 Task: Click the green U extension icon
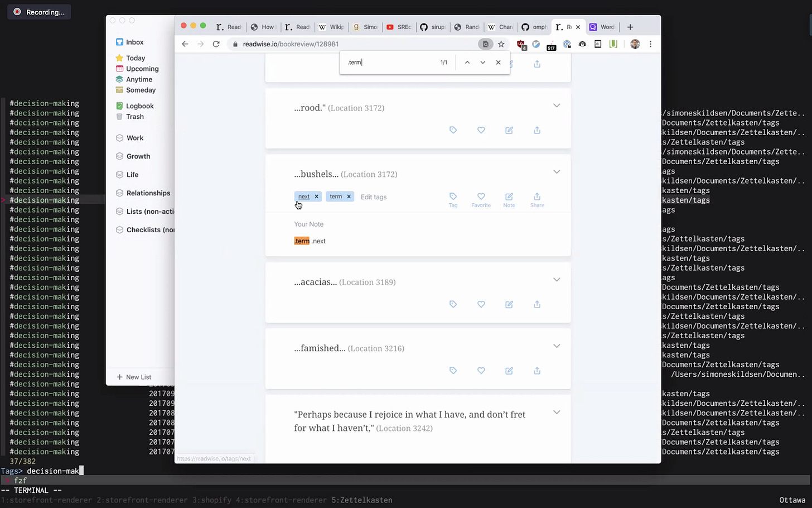point(613,44)
